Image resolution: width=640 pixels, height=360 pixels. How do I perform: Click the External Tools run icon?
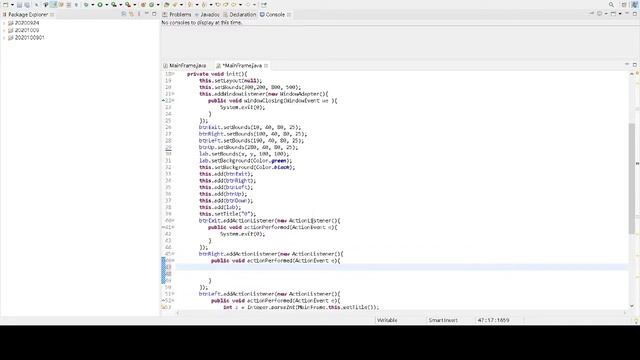pos(128,5)
